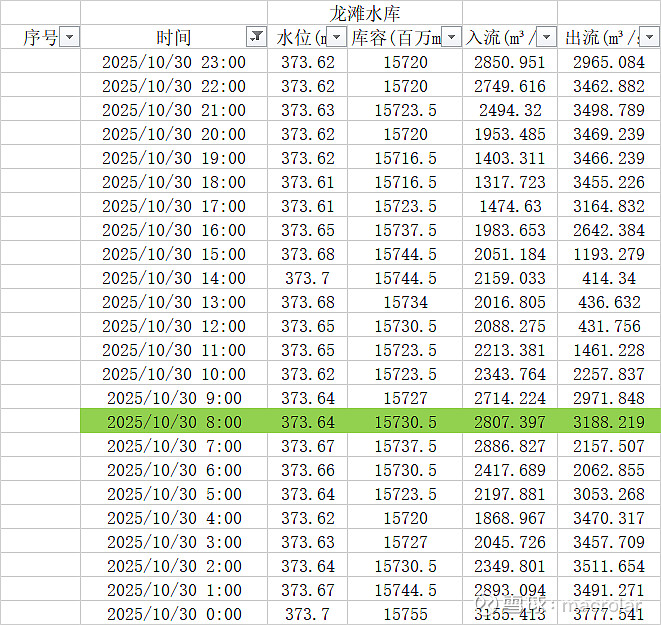Select cell 2025/10/30 22:00
The image size is (661, 625).
click(x=174, y=86)
